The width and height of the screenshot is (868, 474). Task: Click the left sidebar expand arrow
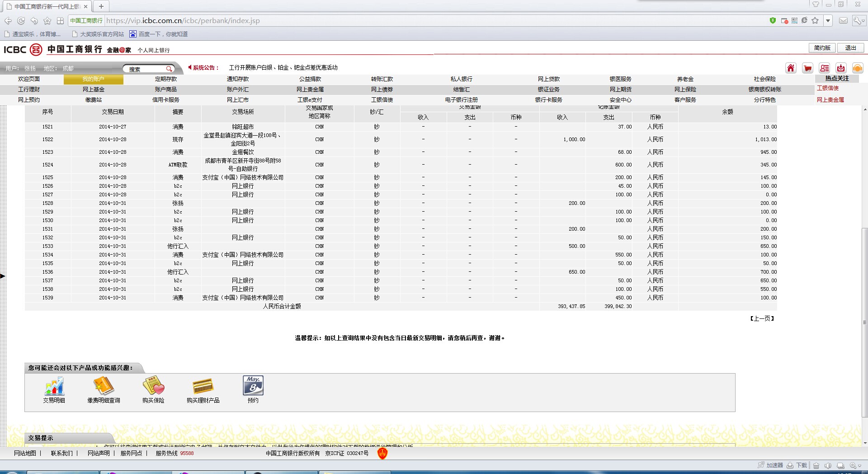click(3, 276)
